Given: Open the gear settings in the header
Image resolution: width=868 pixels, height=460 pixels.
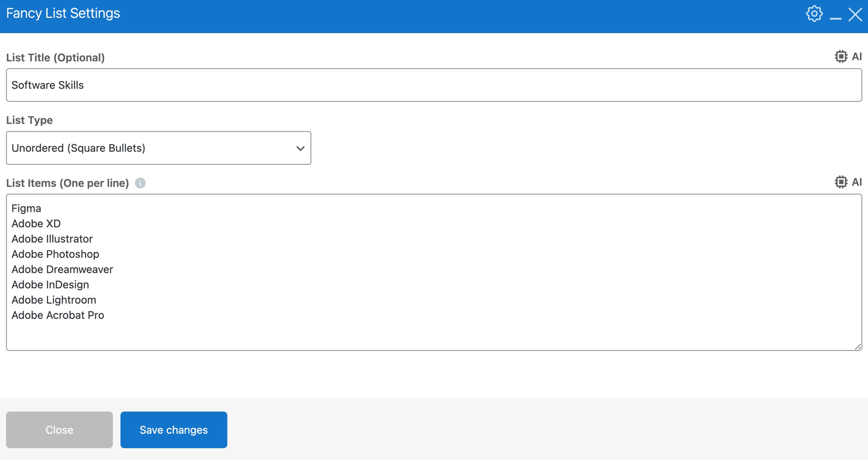Looking at the screenshot, I should [x=814, y=14].
